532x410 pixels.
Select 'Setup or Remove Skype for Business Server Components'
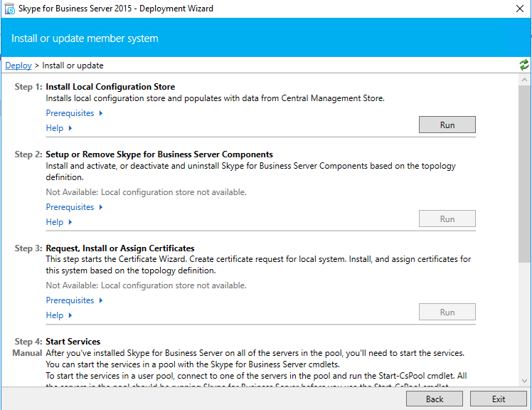tap(159, 154)
